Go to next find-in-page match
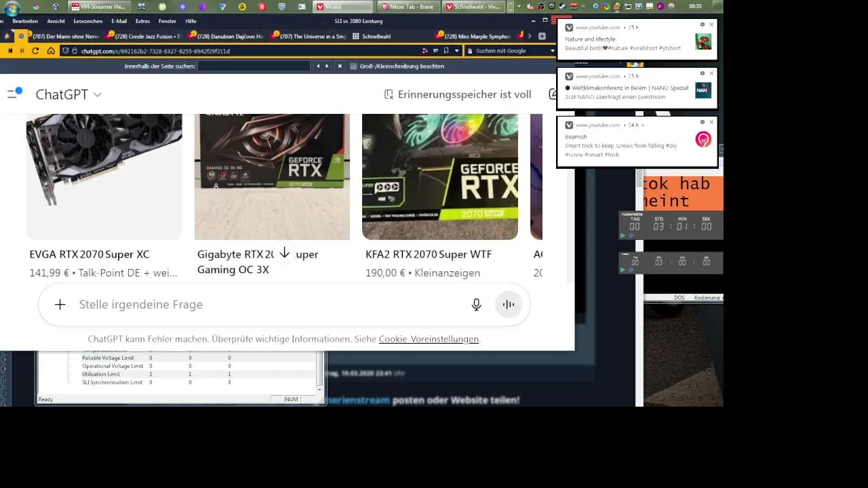 click(x=327, y=66)
